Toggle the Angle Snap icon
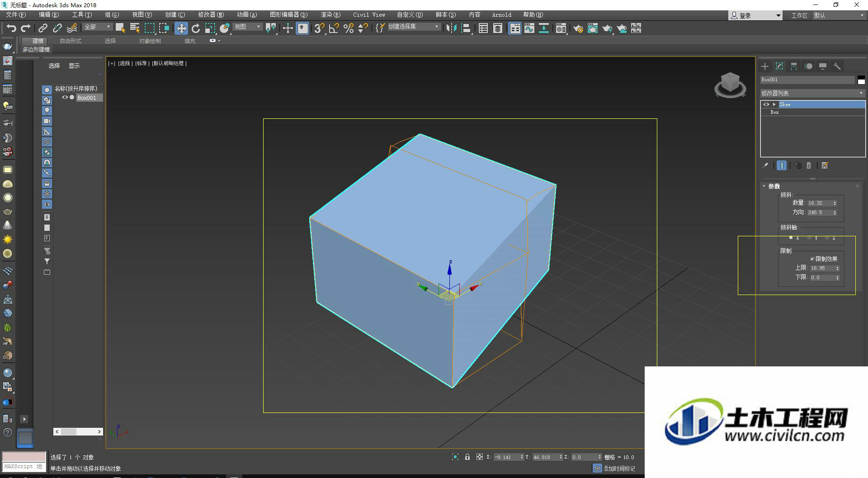Screen dimensions: 868x478 pyautogui.click(x=334, y=28)
